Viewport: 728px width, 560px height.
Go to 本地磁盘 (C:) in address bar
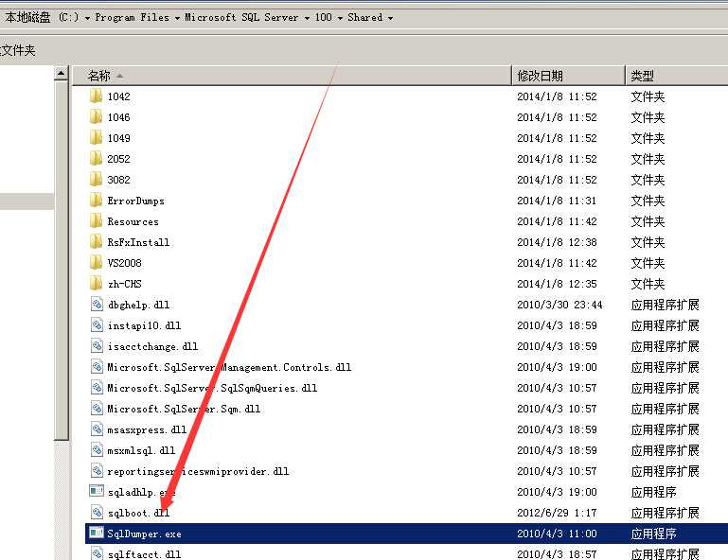pos(43,18)
